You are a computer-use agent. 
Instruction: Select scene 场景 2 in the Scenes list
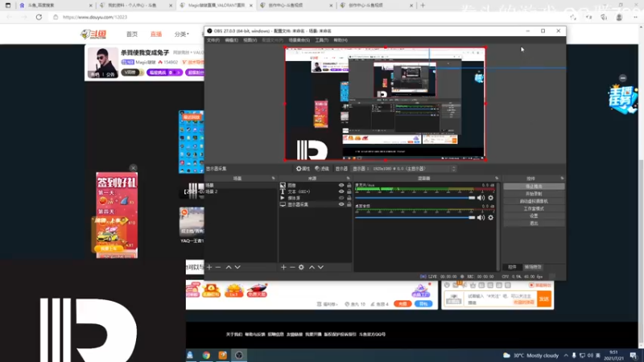click(241, 191)
